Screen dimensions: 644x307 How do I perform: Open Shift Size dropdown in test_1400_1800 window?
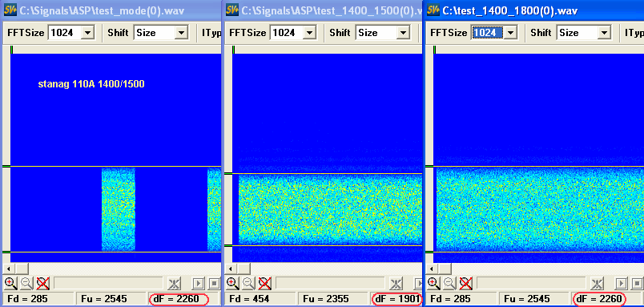[x=604, y=33]
